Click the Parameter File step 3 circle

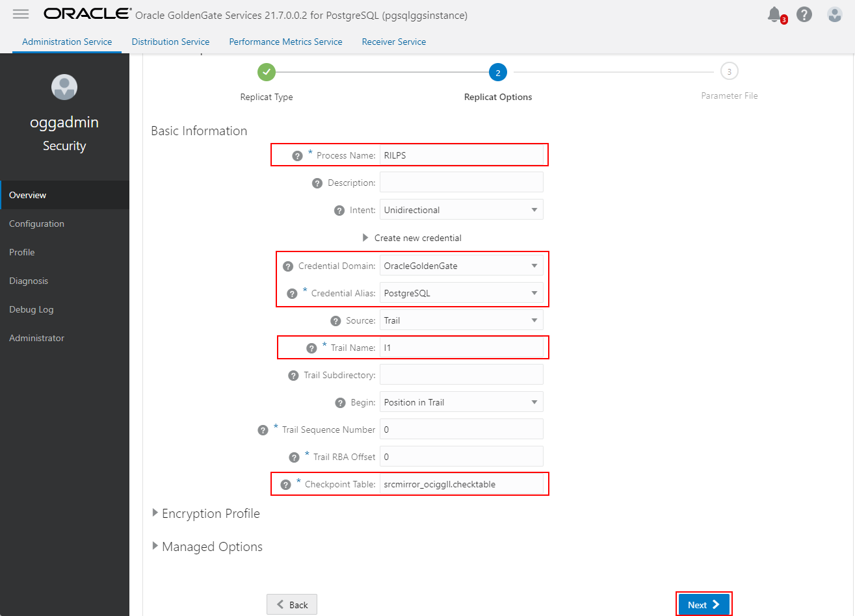[x=730, y=71]
